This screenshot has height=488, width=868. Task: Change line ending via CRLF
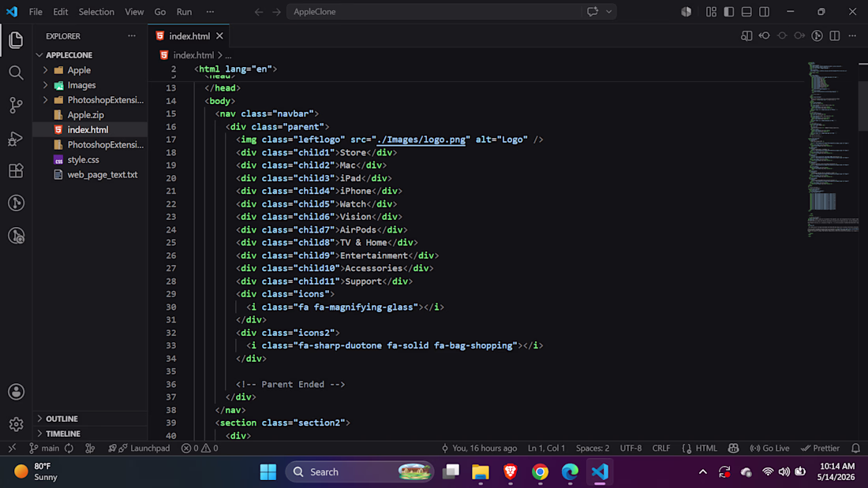click(661, 448)
